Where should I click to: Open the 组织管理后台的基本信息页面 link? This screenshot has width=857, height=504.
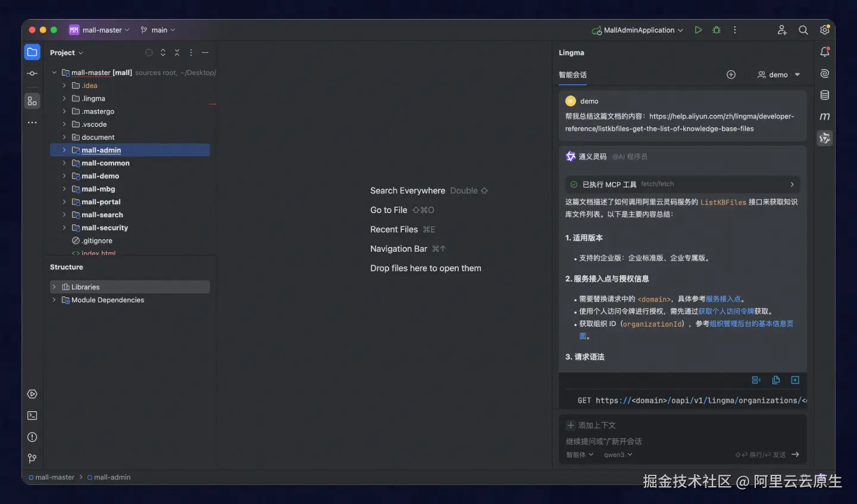tap(751, 324)
